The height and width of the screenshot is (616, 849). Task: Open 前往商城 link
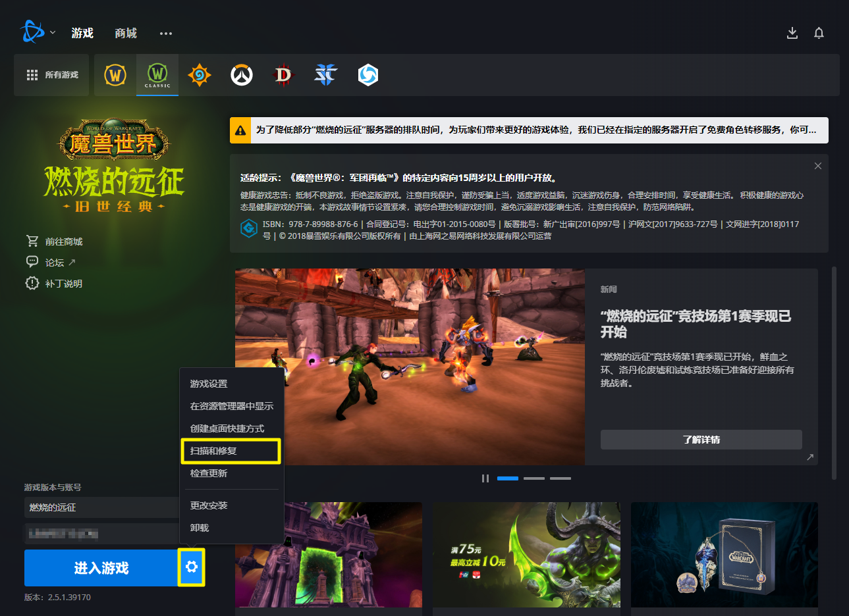click(x=64, y=242)
